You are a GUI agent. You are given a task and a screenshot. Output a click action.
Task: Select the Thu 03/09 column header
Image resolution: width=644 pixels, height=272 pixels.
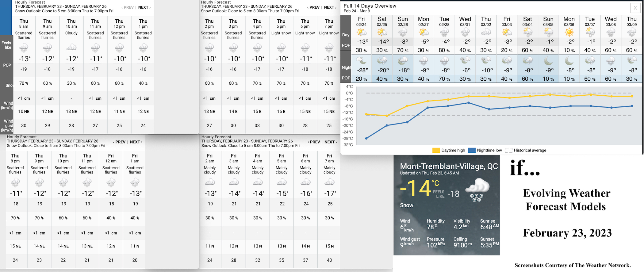[x=631, y=21]
